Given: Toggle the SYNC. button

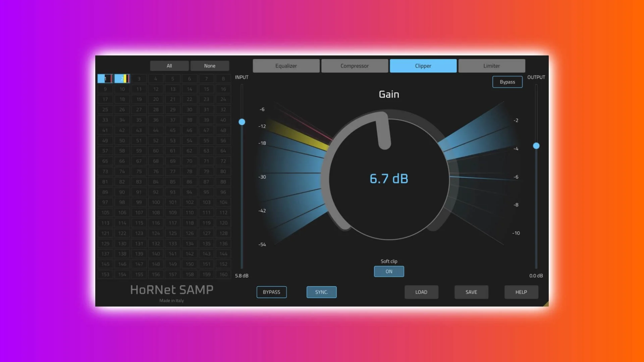Looking at the screenshot, I should 321,292.
